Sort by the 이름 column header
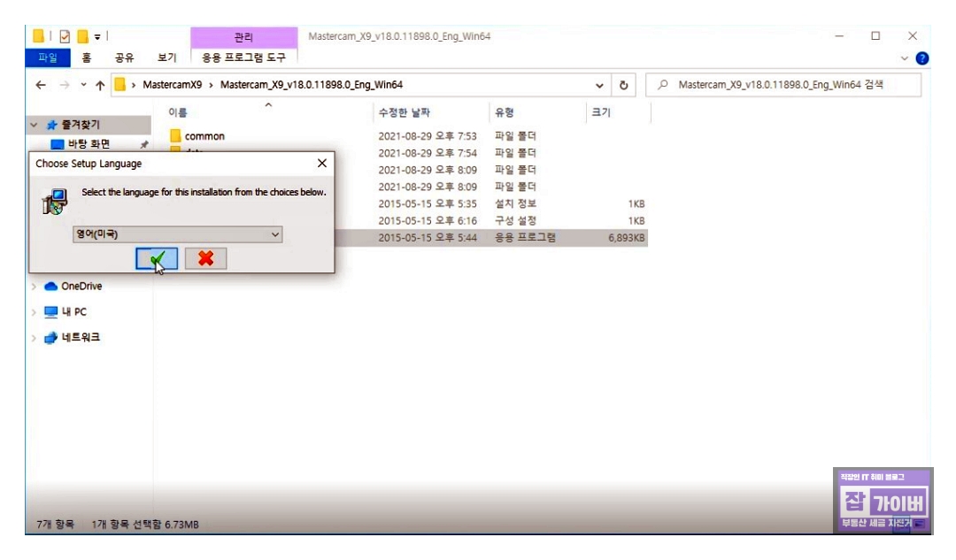This screenshot has height=560, width=956. coord(177,112)
